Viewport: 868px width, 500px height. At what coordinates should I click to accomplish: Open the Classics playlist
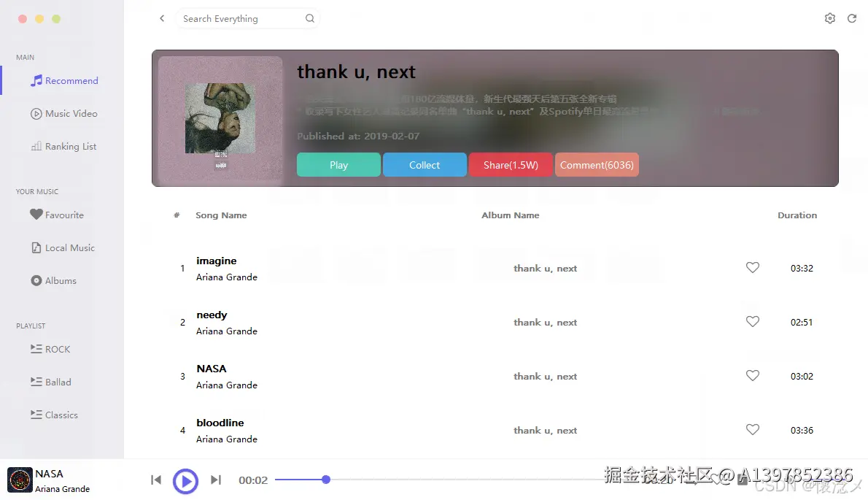click(x=54, y=415)
